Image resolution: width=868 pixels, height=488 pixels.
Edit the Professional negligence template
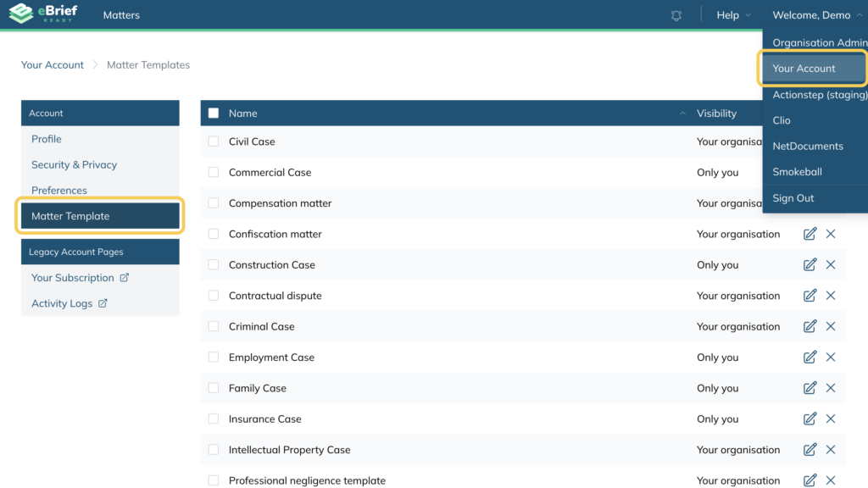810,480
